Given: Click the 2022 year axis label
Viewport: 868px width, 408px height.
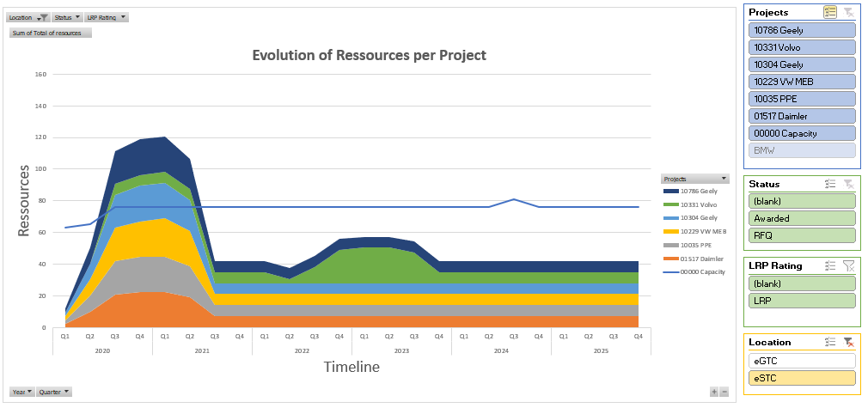Looking at the screenshot, I should click(302, 351).
